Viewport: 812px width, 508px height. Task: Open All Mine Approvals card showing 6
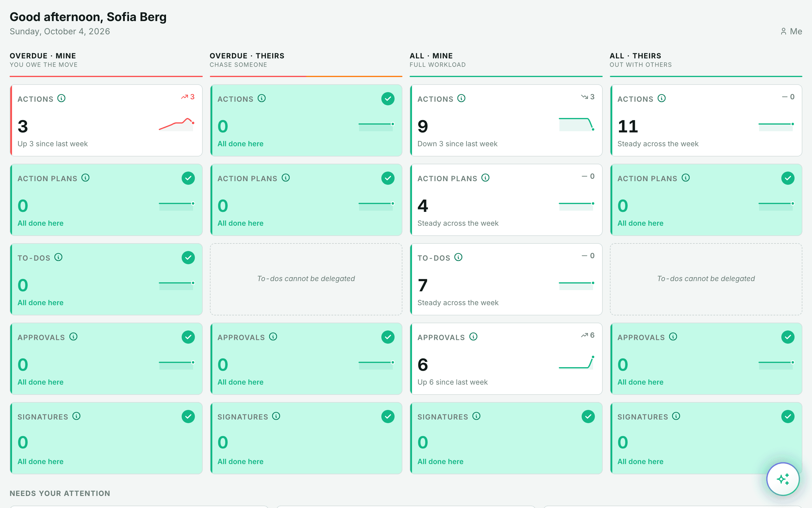point(506,359)
